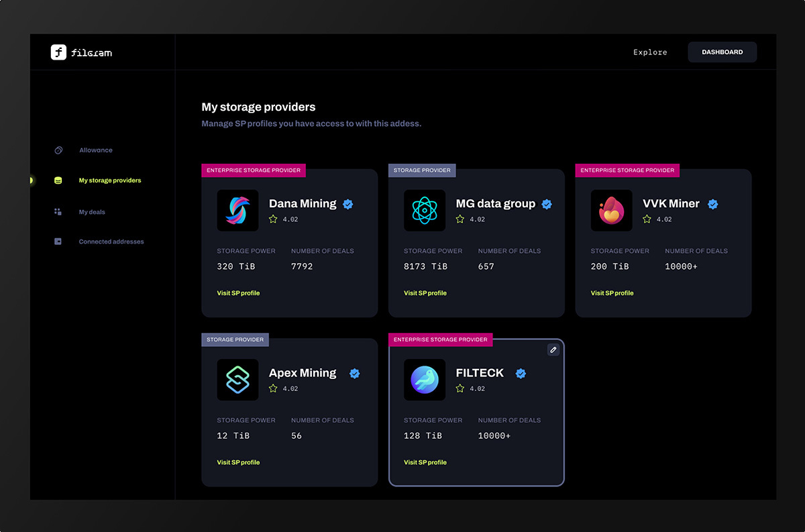Viewport: 805px width, 532px height.
Task: Click the My deals sidebar icon
Action: 58,212
